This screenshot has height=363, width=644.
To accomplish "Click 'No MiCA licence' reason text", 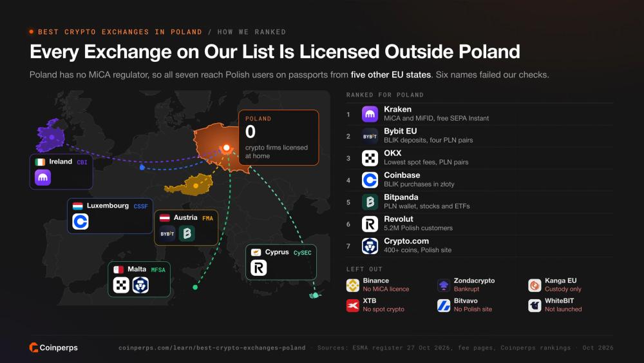I will (x=386, y=289).
